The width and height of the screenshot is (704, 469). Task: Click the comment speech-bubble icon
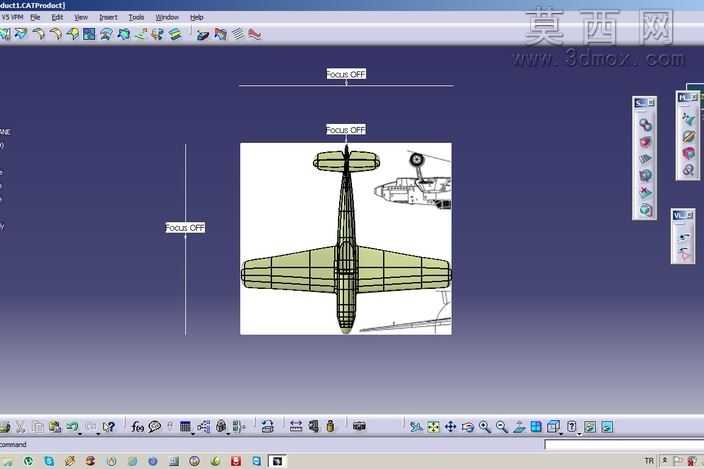(154, 426)
